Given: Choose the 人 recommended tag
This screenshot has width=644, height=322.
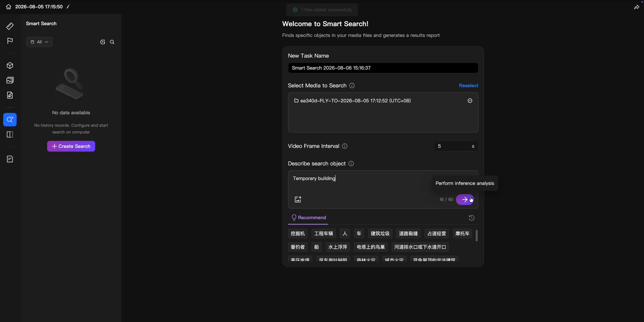Looking at the screenshot, I should (x=345, y=233).
